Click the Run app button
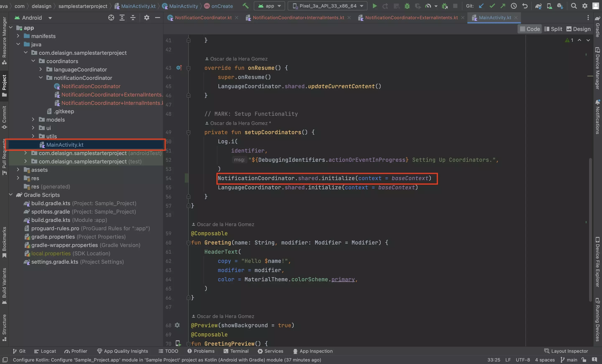Screen dimensions: 602x364 (374, 6)
